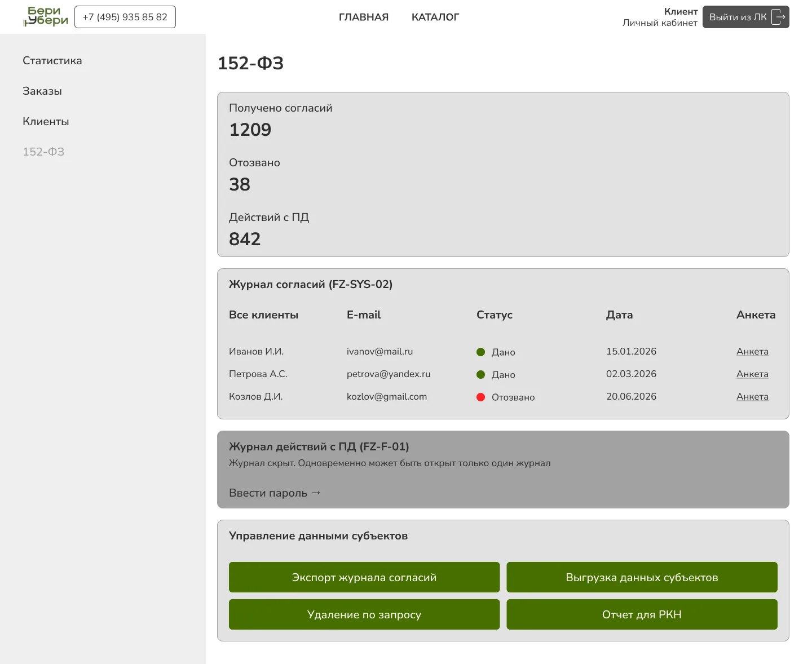Click the Личный кабинет label
The width and height of the screenshot is (812, 664).
pyautogui.click(x=660, y=23)
